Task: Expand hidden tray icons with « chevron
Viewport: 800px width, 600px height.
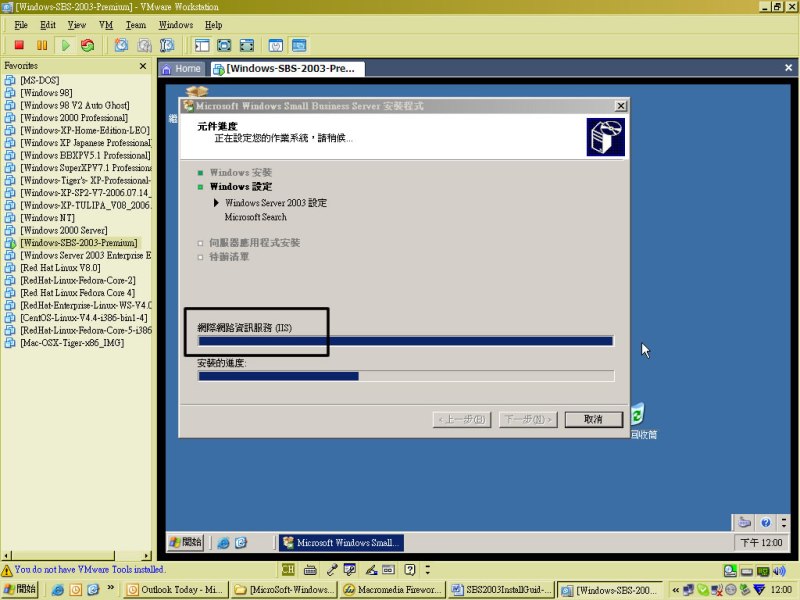Action: 676,590
